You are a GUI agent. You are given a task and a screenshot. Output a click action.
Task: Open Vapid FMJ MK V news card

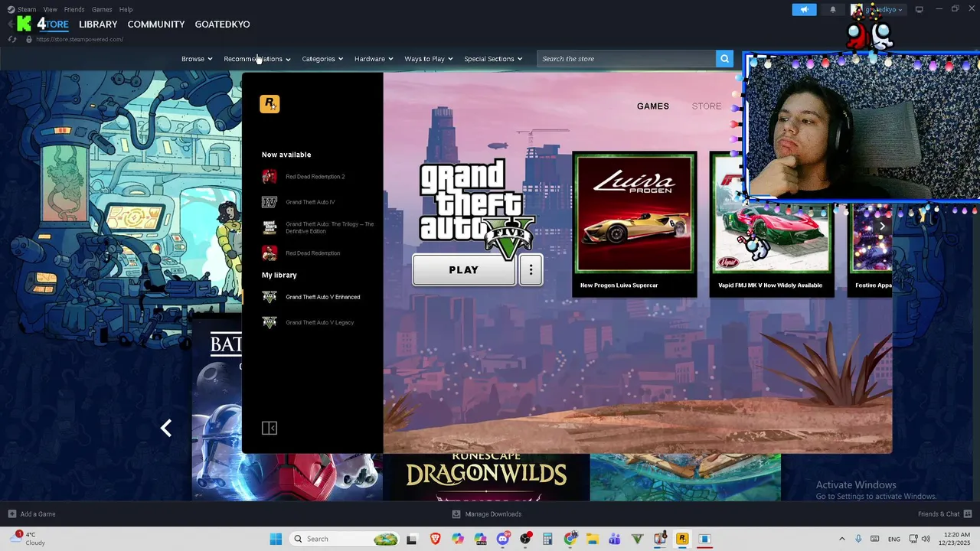click(772, 224)
